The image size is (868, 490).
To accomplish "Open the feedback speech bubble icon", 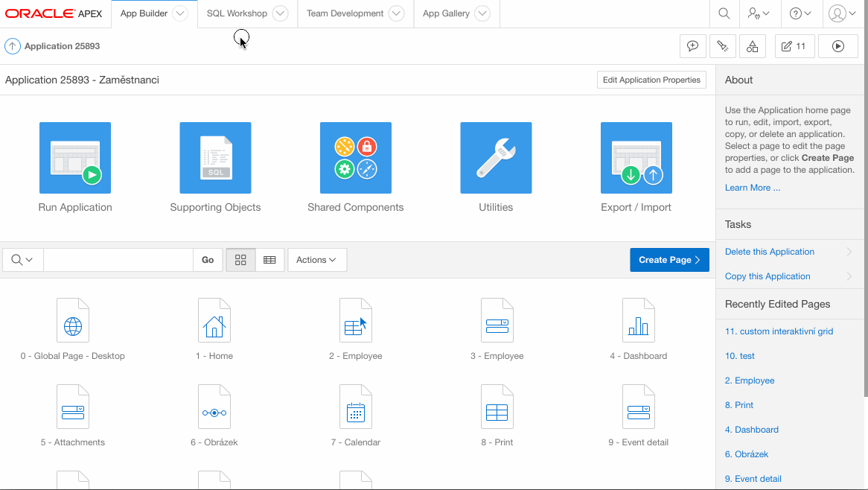I will 692,46.
